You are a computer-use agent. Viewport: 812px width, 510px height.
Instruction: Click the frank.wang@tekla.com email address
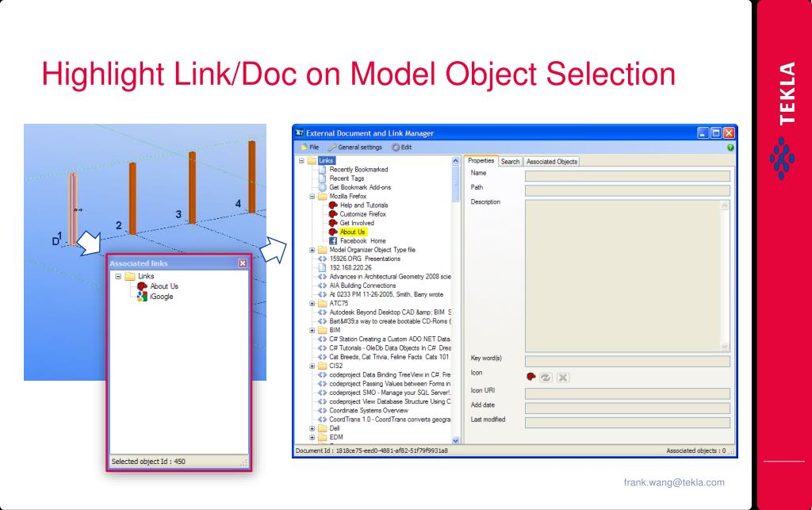[674, 482]
